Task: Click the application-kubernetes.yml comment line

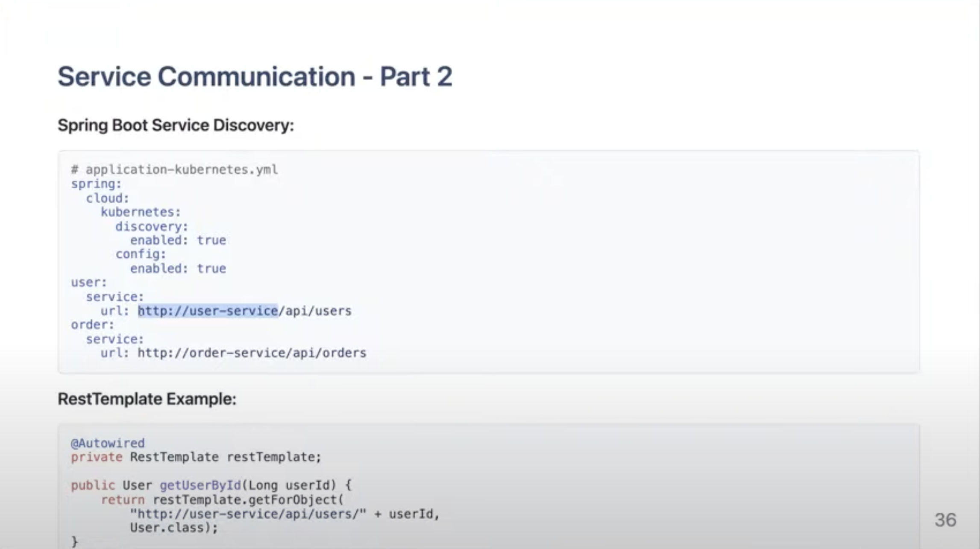Action: point(174,170)
